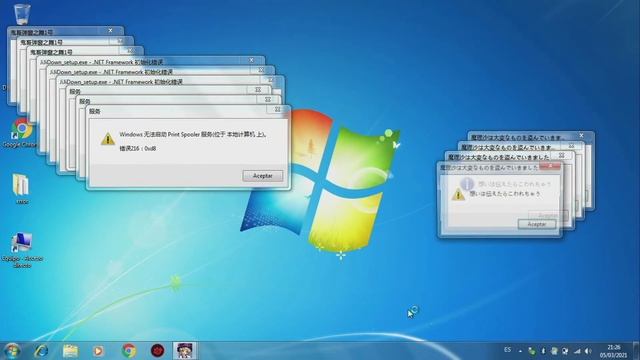
Task: Open the Windows Start menu orb
Action: (x=12, y=351)
